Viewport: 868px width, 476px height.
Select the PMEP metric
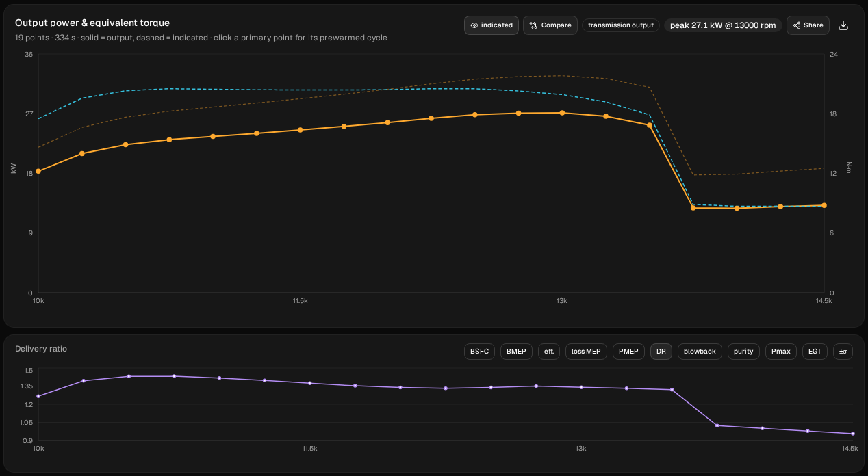(x=628, y=352)
